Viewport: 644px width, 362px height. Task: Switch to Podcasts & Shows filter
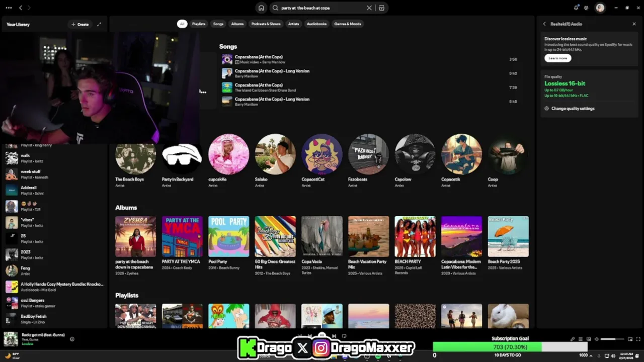266,24
